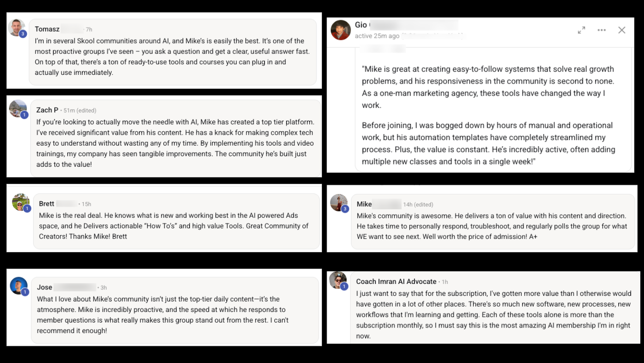Image resolution: width=644 pixels, height=363 pixels.
Task: Click level 3 badge on Tomasz's avatar
Action: tap(23, 34)
